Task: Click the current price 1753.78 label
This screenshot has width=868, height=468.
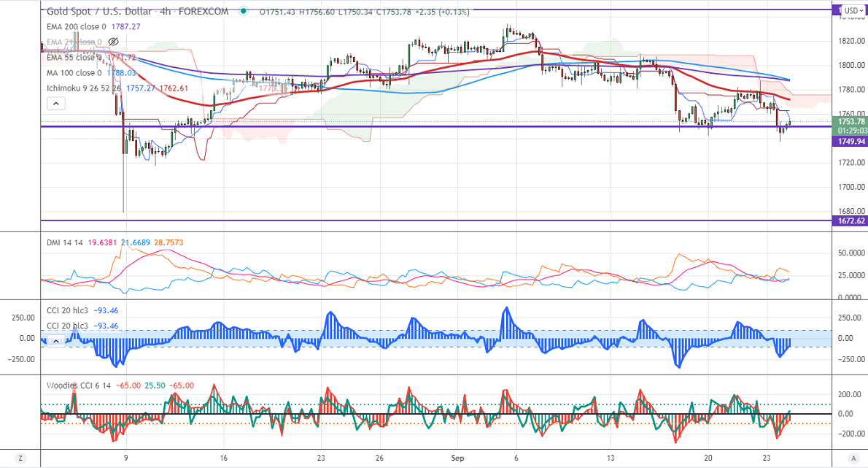Action: coord(849,121)
